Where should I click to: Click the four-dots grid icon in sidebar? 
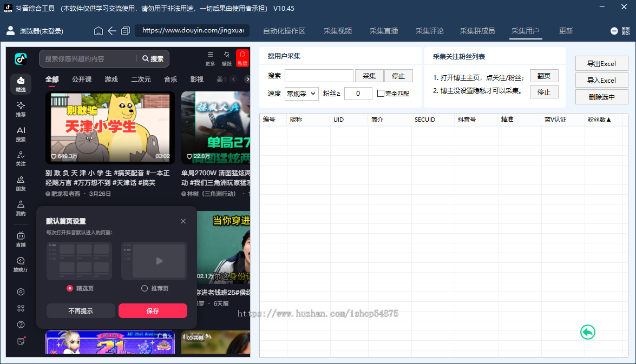click(x=21, y=308)
